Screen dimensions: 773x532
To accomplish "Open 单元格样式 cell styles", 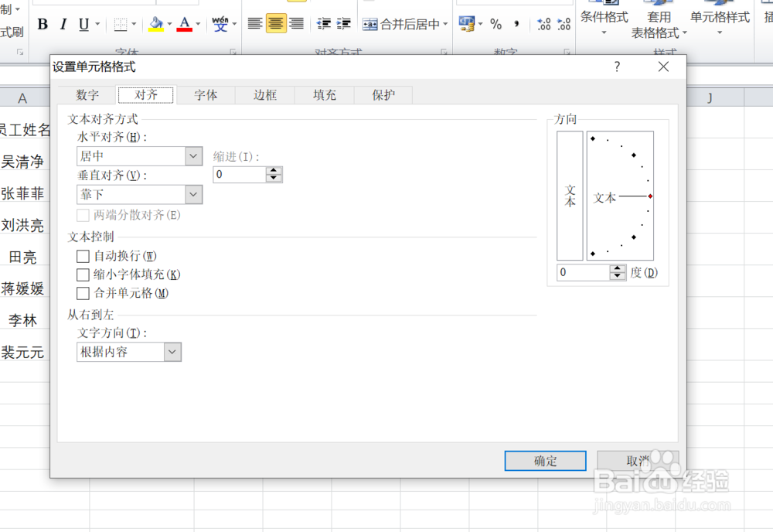I will (720, 20).
